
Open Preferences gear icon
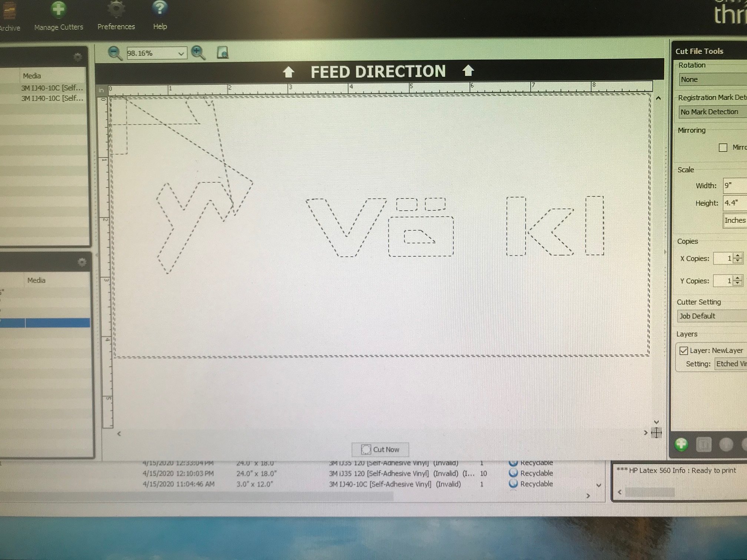116,9
